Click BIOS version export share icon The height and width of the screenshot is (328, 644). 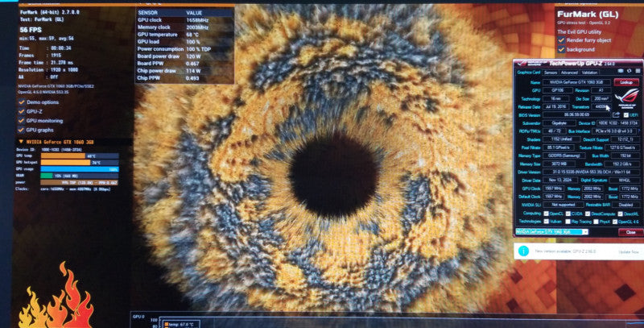616,114
